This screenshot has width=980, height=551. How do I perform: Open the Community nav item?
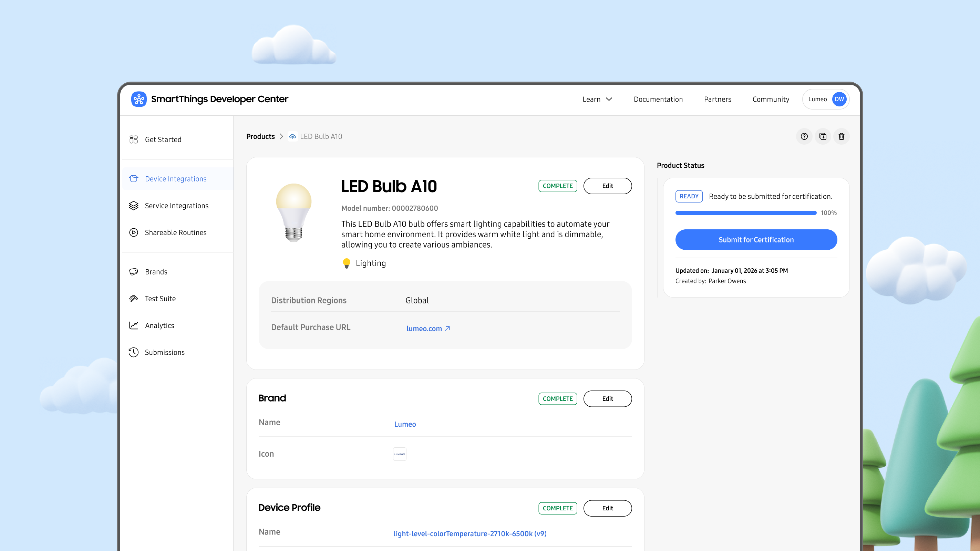pyautogui.click(x=770, y=99)
